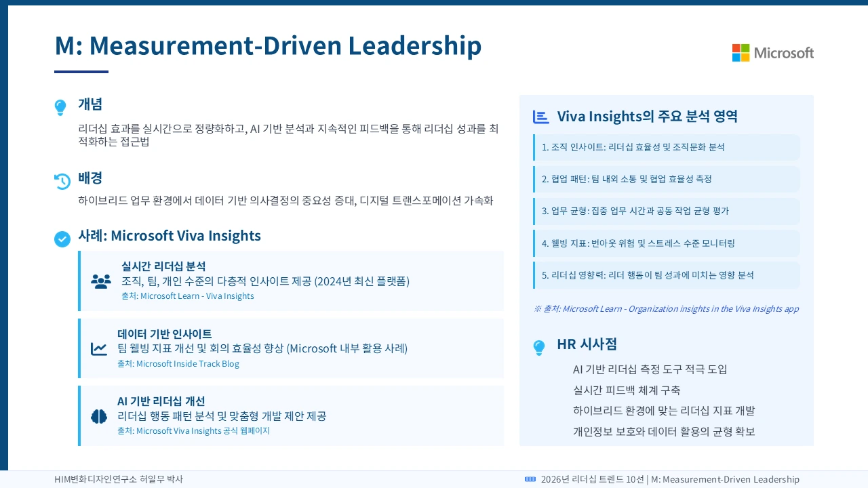
Task: Select item 4. 웰빙 지표
Action: click(x=667, y=243)
